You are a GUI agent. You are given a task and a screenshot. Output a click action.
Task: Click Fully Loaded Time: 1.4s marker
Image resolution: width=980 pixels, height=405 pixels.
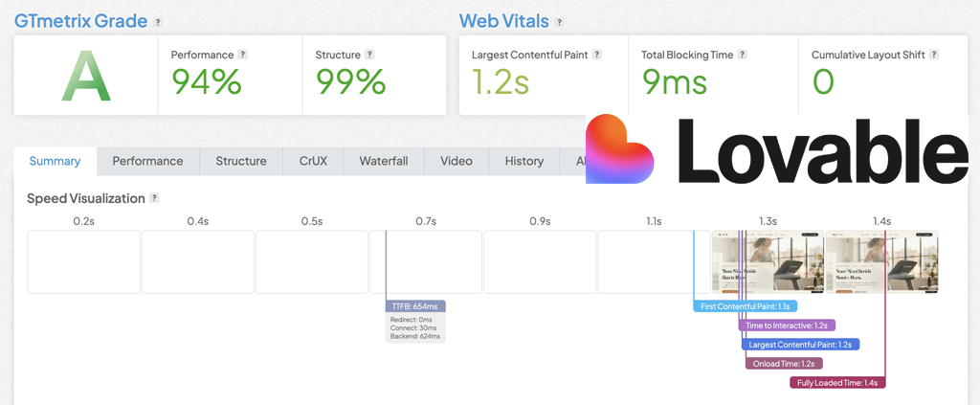(837, 383)
